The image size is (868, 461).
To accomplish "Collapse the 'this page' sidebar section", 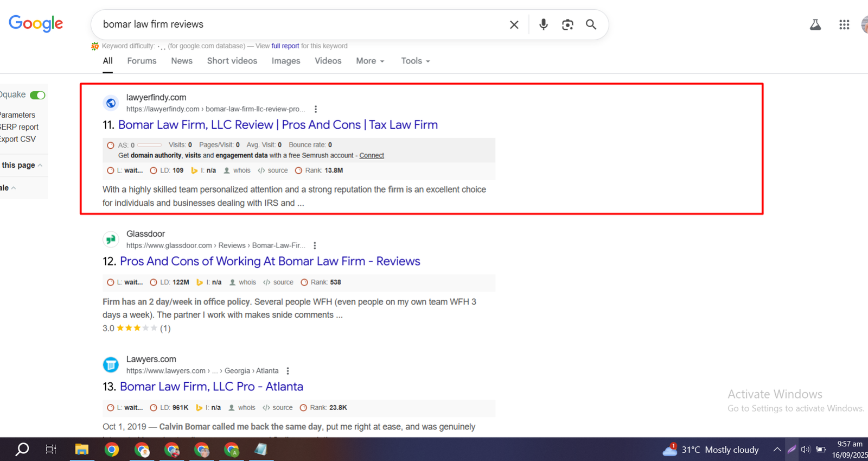I will (x=40, y=165).
